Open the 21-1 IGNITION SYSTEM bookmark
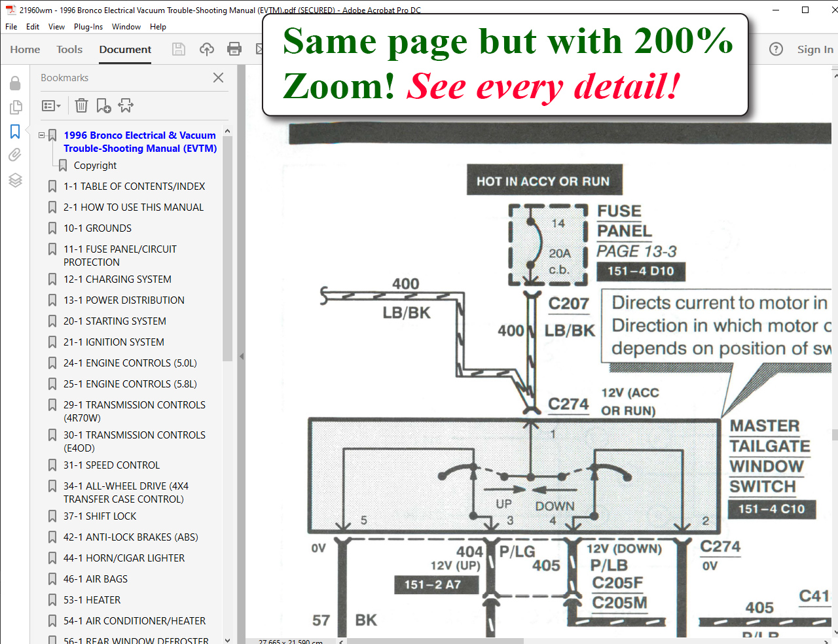Image resolution: width=838 pixels, height=644 pixels. (x=114, y=342)
